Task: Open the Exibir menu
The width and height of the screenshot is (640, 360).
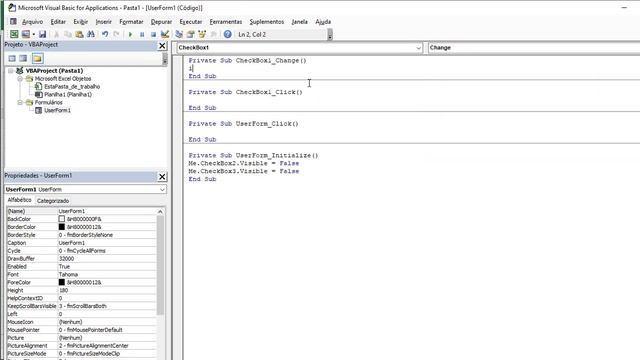Action: click(80, 22)
